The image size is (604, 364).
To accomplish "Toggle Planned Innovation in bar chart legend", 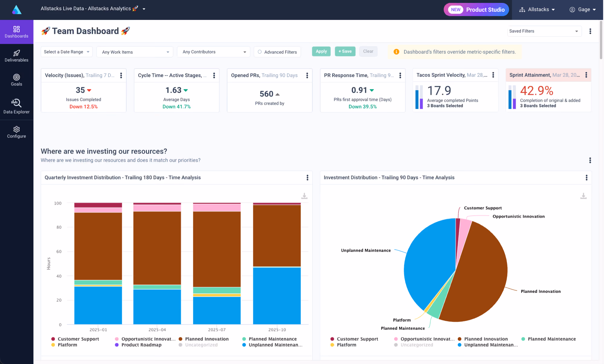I will (x=204, y=339).
